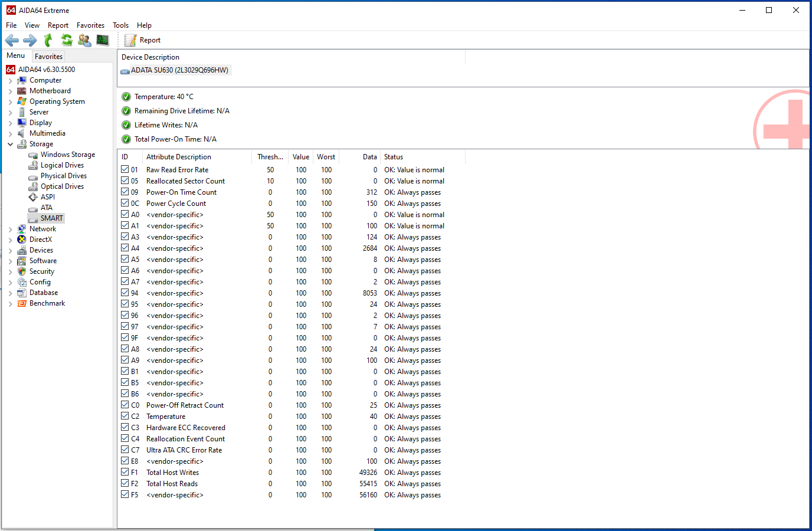Click the "Temperature: 40 °C" status line
The height and width of the screenshot is (531, 812).
point(164,97)
